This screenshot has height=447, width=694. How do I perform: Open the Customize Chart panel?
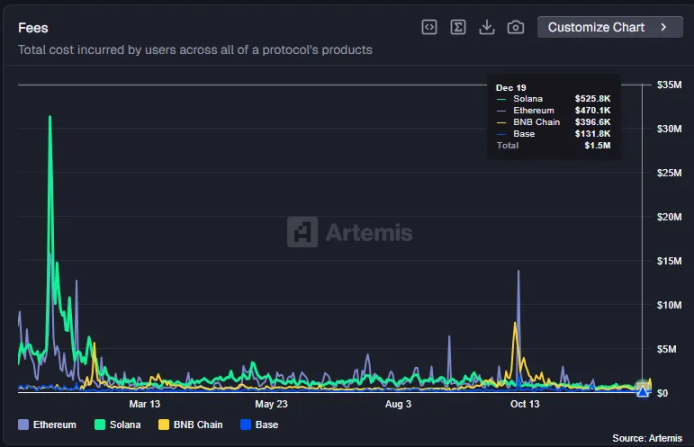click(x=596, y=27)
